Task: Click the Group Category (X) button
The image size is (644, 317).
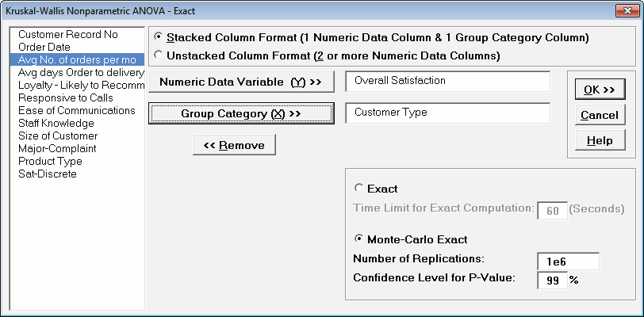Action: pos(240,113)
